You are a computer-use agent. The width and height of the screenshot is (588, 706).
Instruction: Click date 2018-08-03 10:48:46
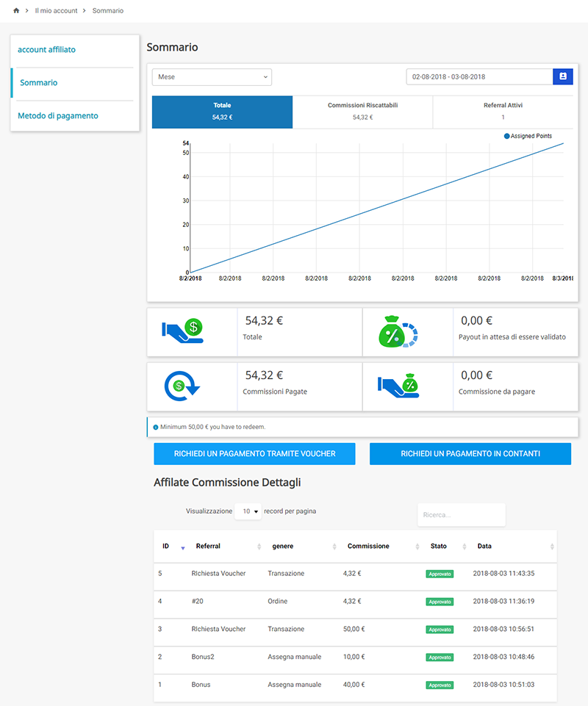click(503, 657)
